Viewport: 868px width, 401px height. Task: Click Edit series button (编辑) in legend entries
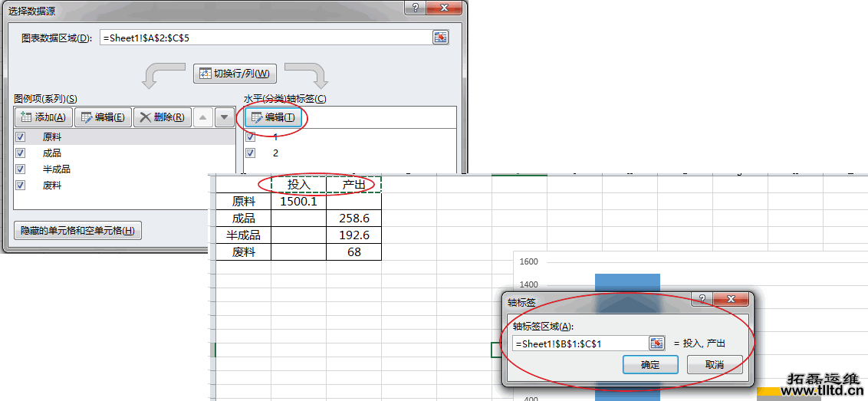(103, 117)
